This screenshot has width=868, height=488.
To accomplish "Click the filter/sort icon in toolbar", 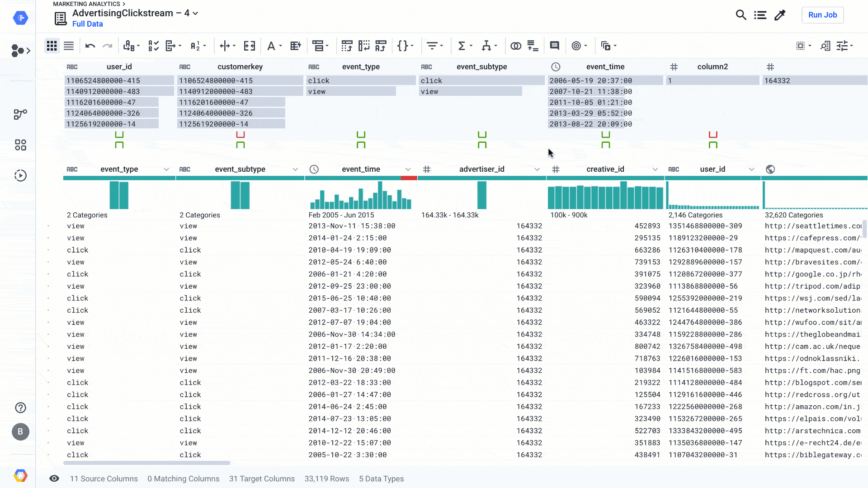I will [433, 46].
